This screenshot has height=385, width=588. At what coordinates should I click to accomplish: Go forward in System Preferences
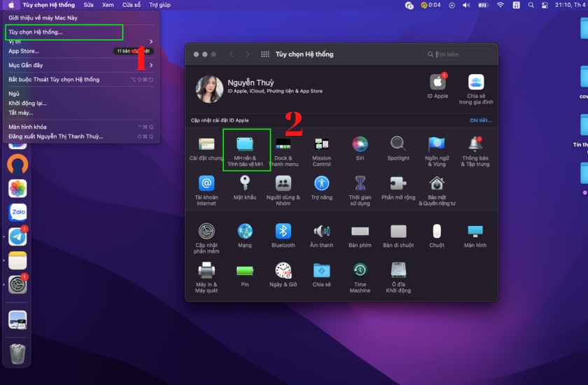coord(247,55)
